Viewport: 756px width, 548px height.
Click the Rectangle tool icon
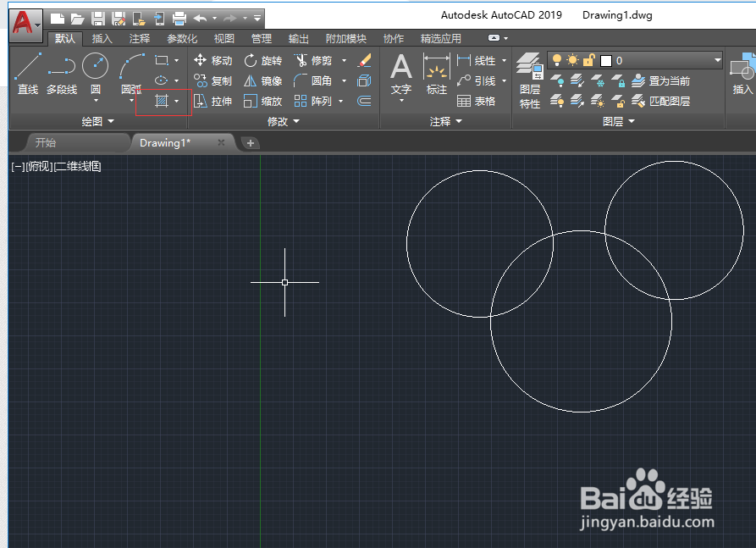[162, 60]
